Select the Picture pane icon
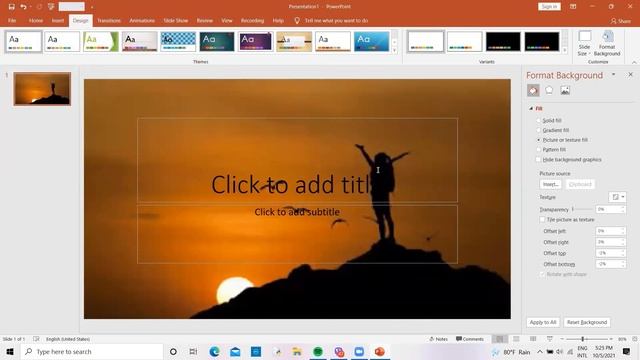640x360 pixels. (x=565, y=90)
